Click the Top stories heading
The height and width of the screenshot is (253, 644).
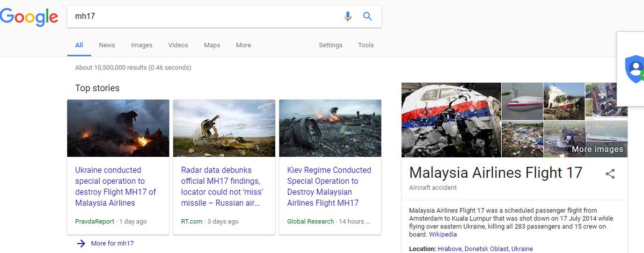pos(97,88)
